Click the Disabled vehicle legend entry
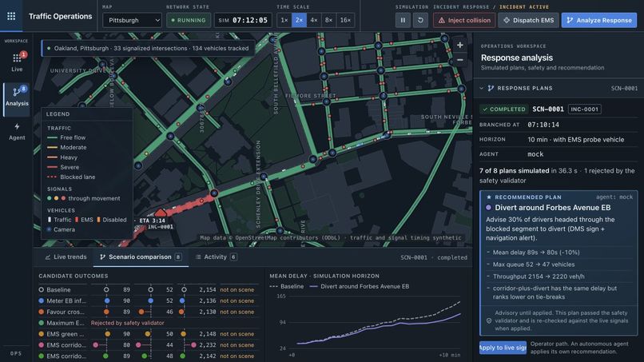The height and width of the screenshot is (362, 644). pos(111,220)
